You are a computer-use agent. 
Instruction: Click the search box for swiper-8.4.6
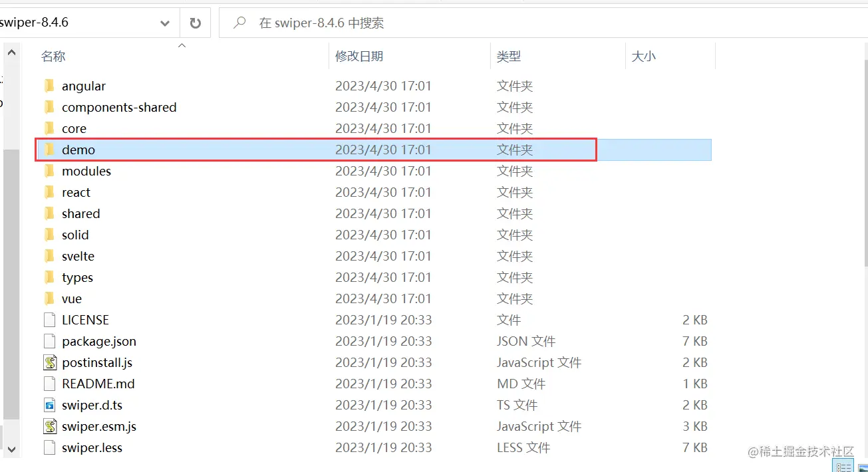543,23
